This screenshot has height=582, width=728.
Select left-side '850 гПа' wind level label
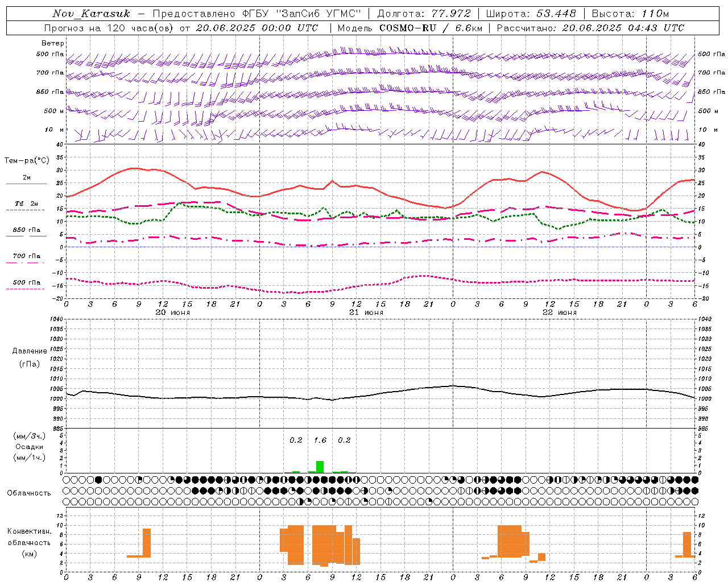(x=50, y=92)
